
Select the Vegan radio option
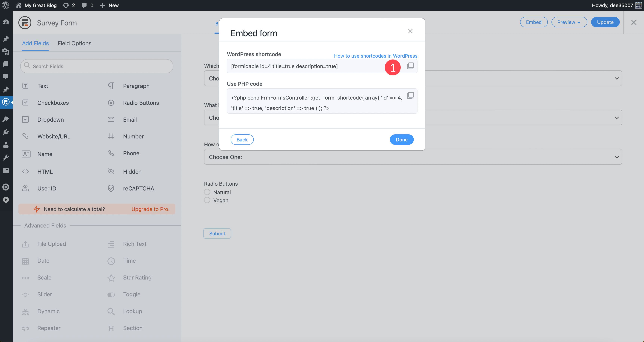point(207,200)
